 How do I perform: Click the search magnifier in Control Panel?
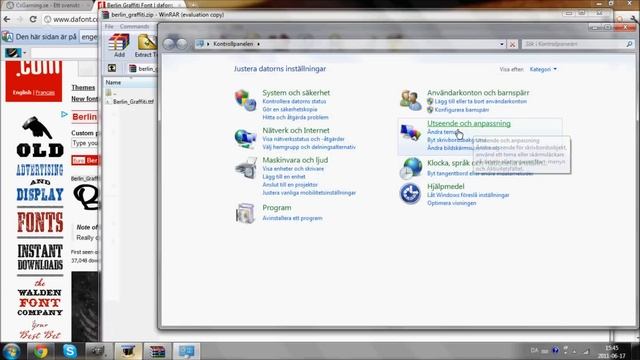pyautogui.click(x=629, y=44)
